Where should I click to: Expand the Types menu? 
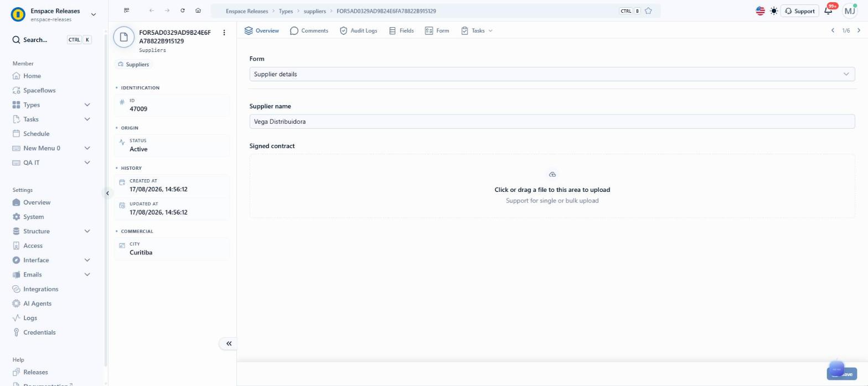pos(87,105)
